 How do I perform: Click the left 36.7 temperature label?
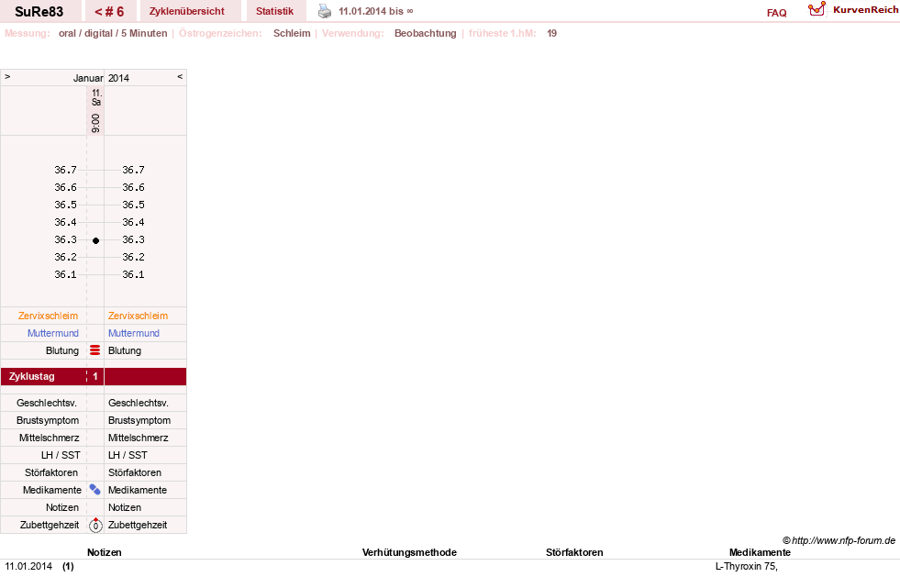coord(65,170)
